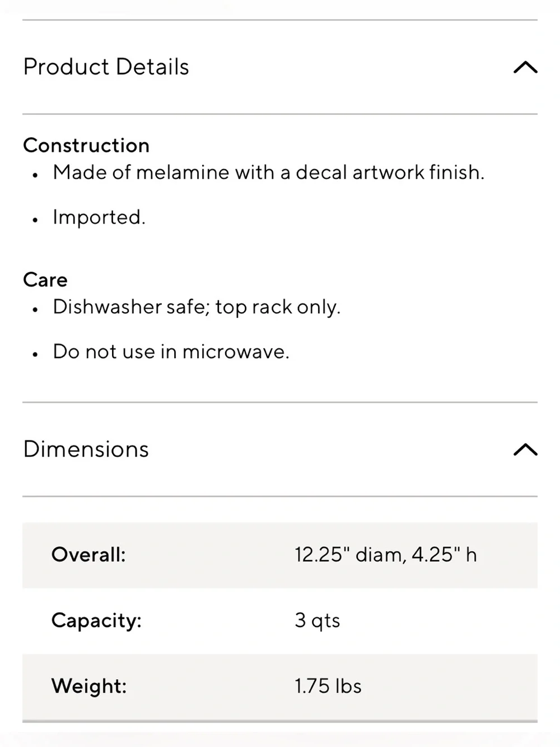The height and width of the screenshot is (747, 560).
Task: Click the bullet before Do not use
Action: point(35,354)
